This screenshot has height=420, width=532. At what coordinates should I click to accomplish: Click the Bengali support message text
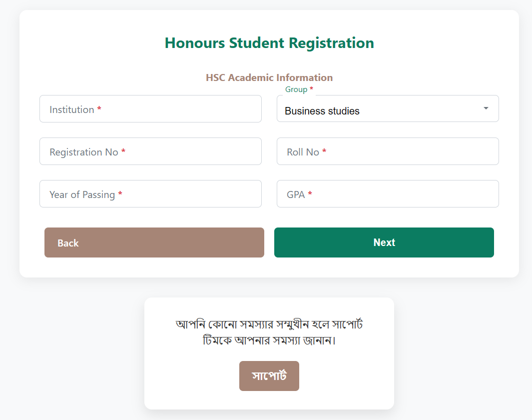click(269, 332)
